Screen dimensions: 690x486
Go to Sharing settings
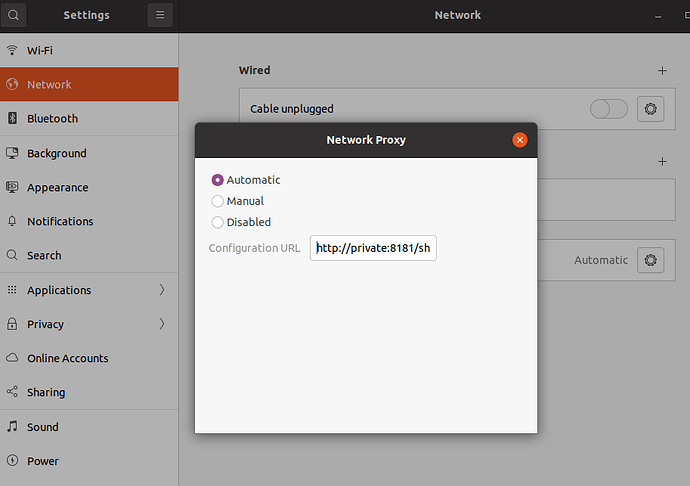[89, 392]
